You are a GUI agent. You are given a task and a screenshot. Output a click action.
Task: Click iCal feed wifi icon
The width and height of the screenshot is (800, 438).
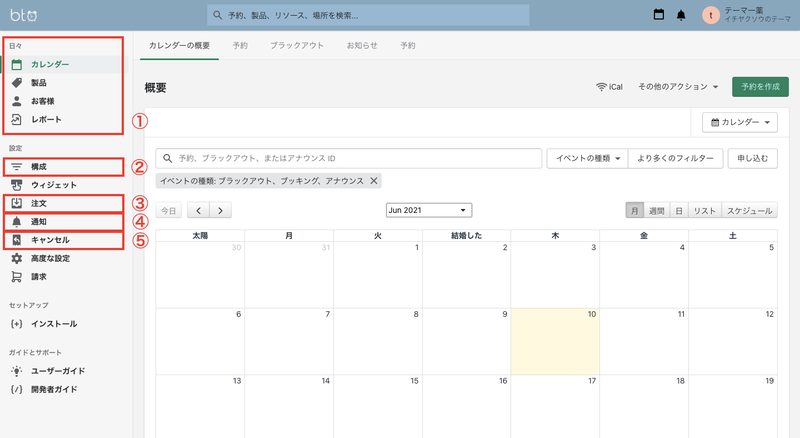click(601, 87)
